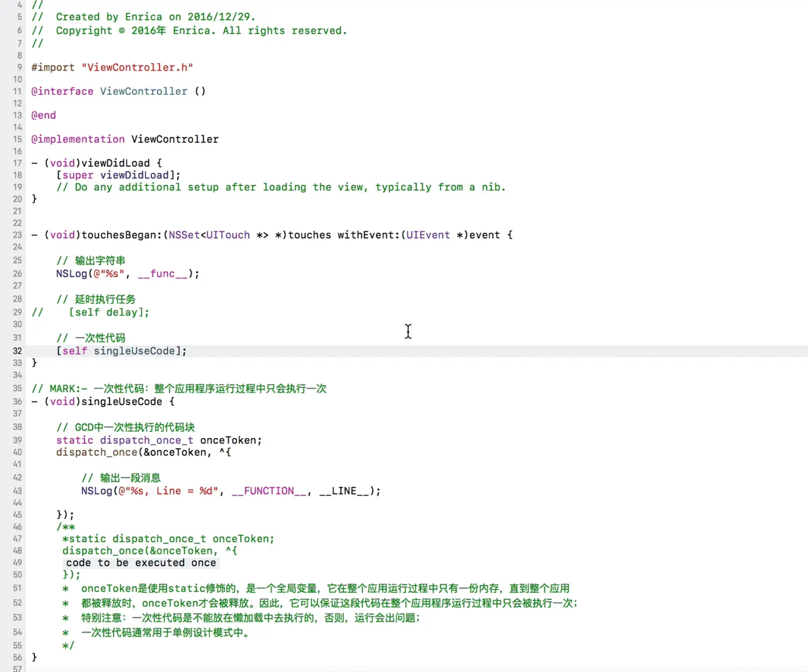Click the comment line starting "onceToken是使用static"
This screenshot has height=672, width=808.
316,588
